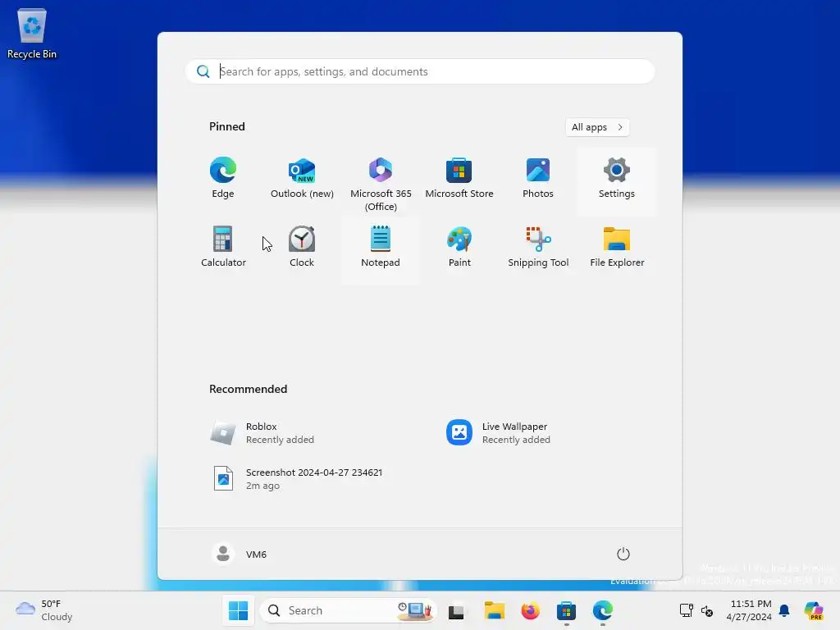Click the muted volume tray icon
The width and height of the screenshot is (840, 630).
click(706, 610)
